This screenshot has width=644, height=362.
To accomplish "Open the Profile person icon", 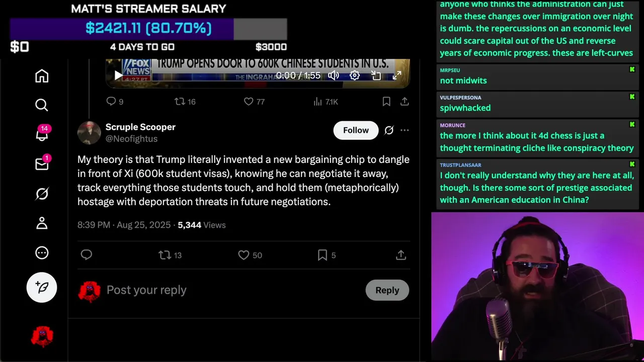I will click(x=42, y=223).
